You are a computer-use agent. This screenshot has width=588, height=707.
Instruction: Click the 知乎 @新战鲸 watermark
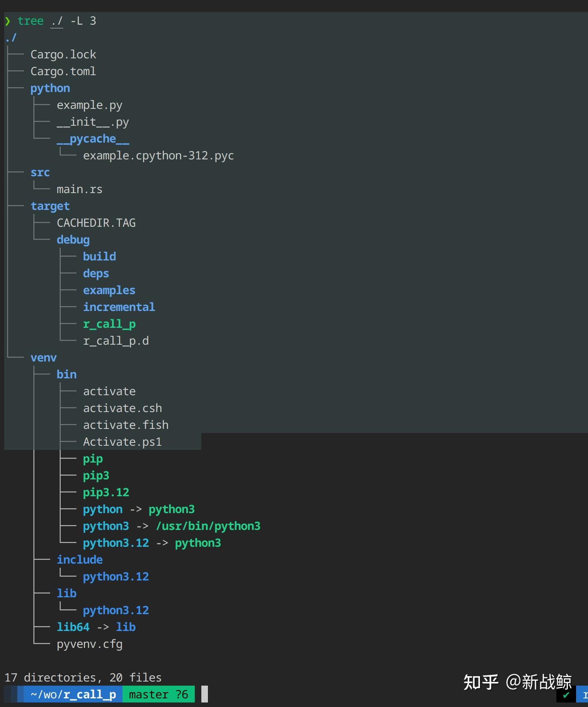coord(517,682)
